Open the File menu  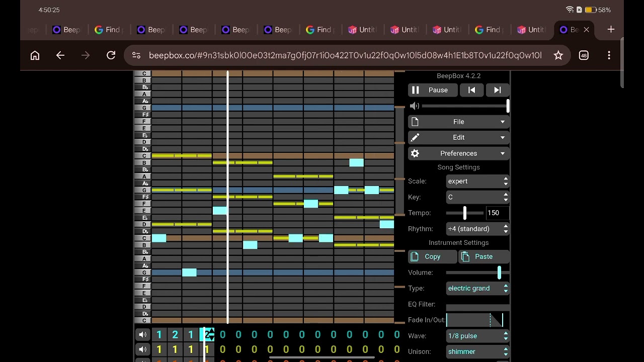click(458, 122)
